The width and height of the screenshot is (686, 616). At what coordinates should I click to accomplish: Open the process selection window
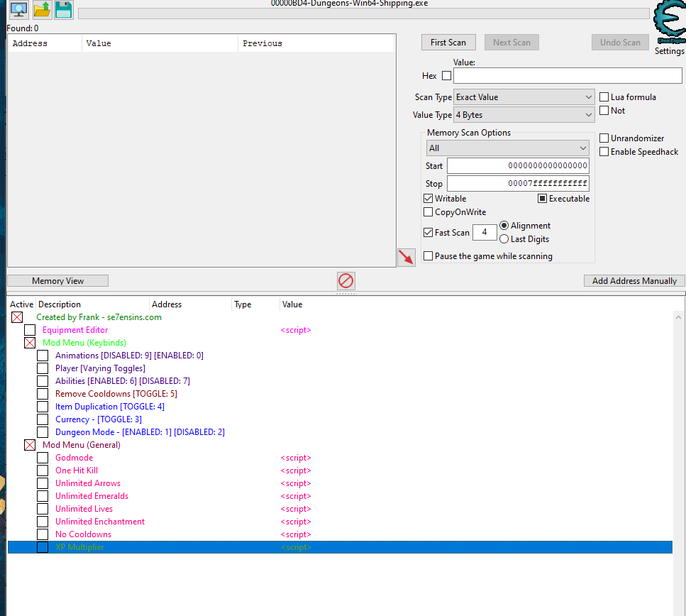[18, 10]
